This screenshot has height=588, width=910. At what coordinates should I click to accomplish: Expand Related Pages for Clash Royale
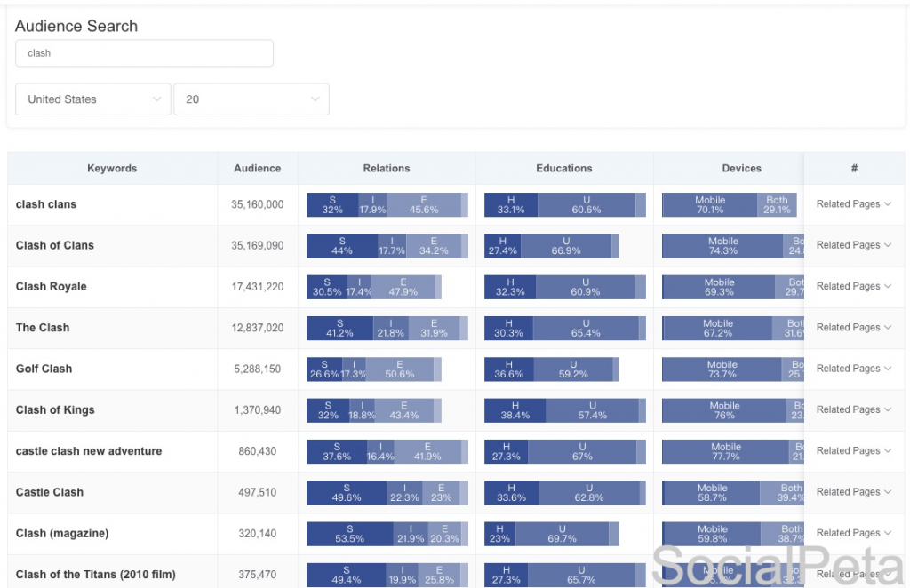point(853,287)
